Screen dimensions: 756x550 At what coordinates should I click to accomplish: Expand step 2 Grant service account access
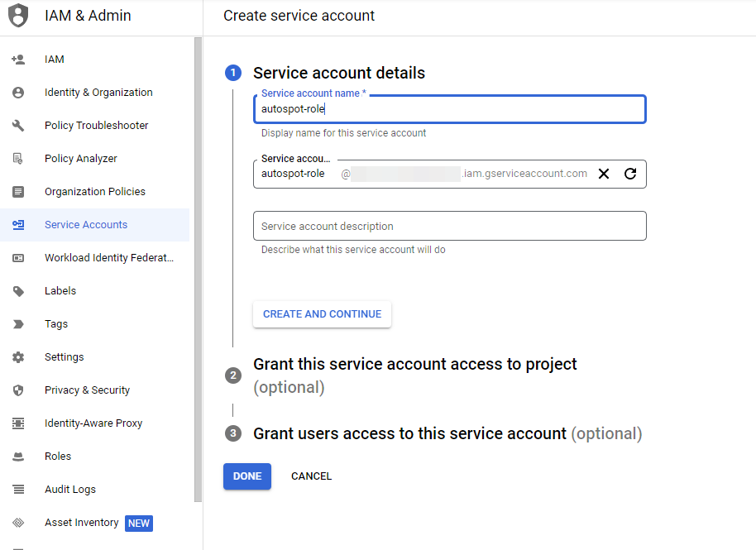pyautogui.click(x=414, y=365)
